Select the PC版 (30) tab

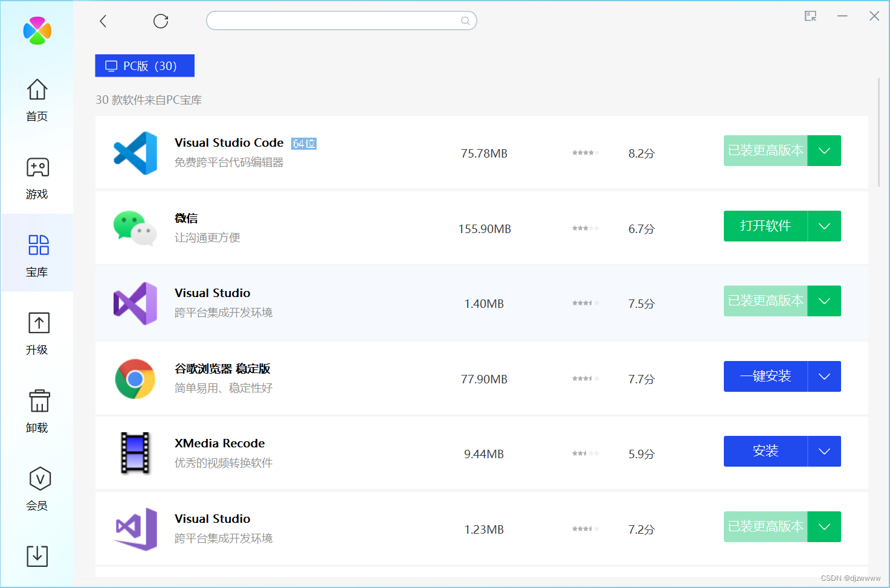pos(145,66)
